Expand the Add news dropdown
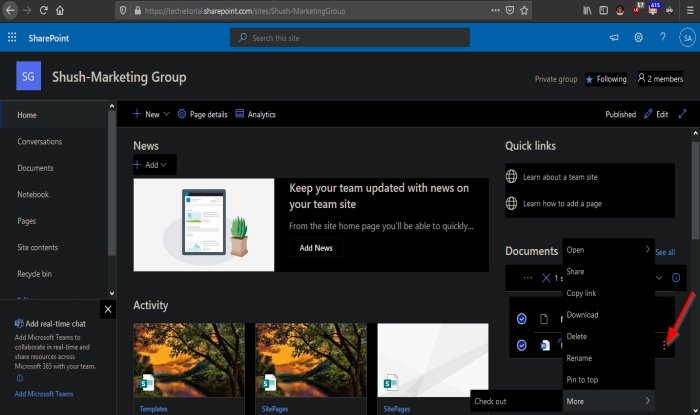This screenshot has height=415, width=700. tap(154, 165)
